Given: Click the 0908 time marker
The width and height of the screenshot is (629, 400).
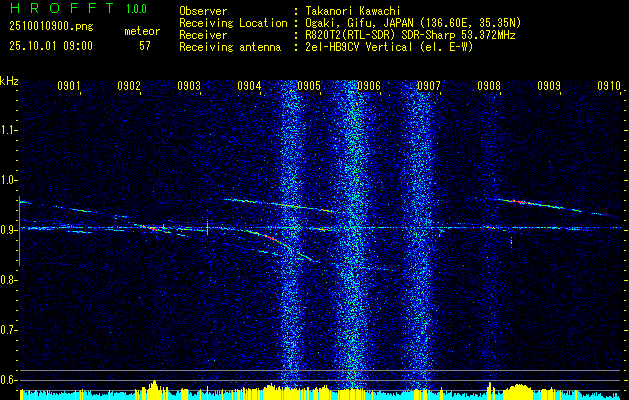Looking at the screenshot, I should pos(489,85).
